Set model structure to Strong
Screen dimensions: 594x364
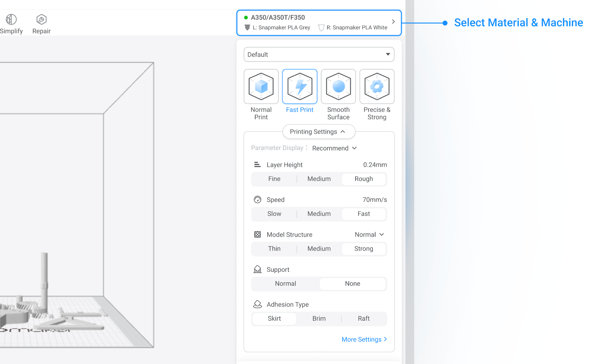coord(364,249)
